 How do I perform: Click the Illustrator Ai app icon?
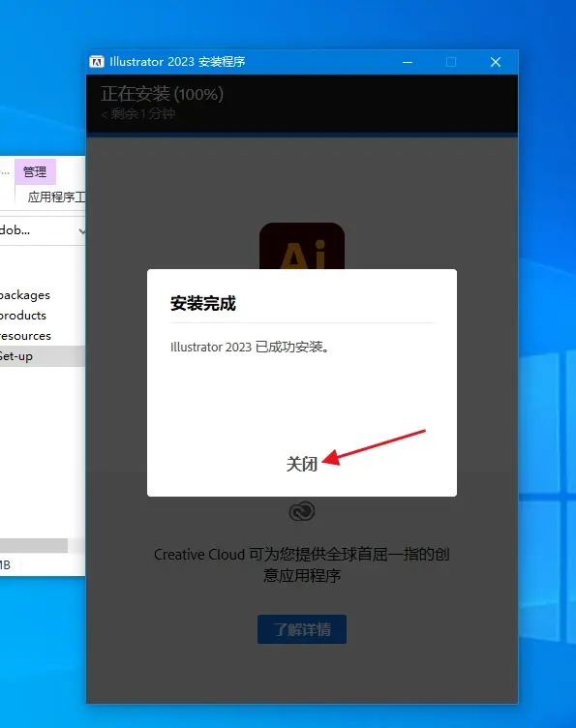(x=302, y=246)
